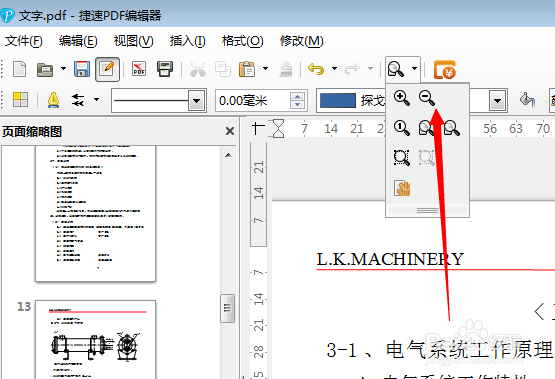Screen dimensions: 555x379
Task: Open the line style combo box
Action: pos(159,101)
